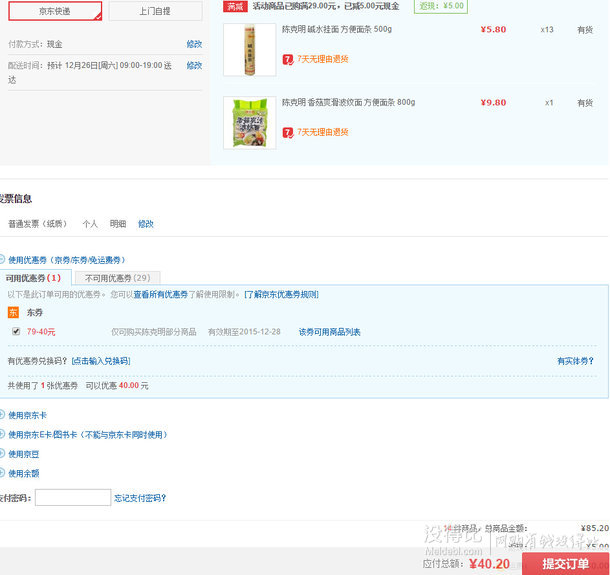Viewport: 610px width, 575px height.
Task: Click the ¥9.80 price of 香菇爽滑波纹面
Action: [493, 102]
